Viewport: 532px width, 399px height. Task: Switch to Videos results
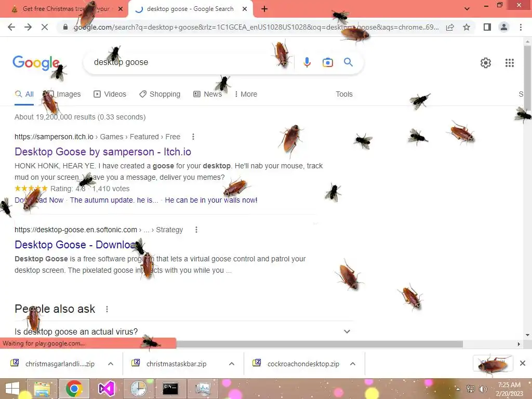tap(110, 95)
